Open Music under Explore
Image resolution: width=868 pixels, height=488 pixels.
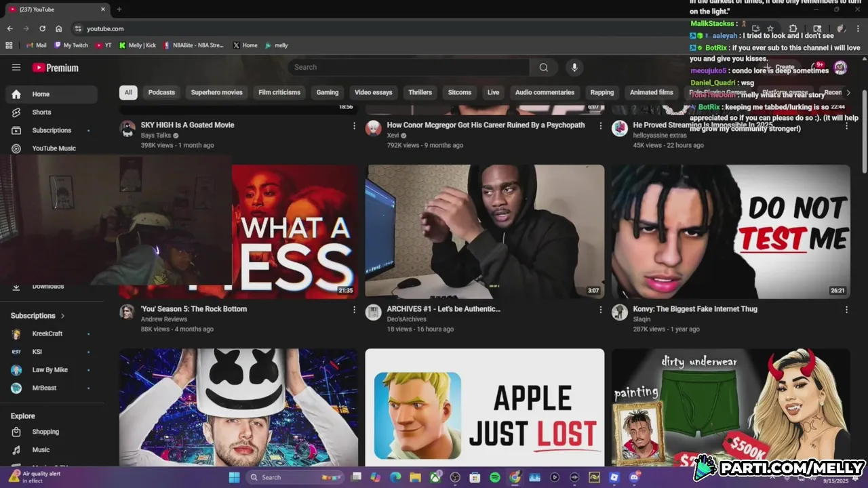coord(52,450)
